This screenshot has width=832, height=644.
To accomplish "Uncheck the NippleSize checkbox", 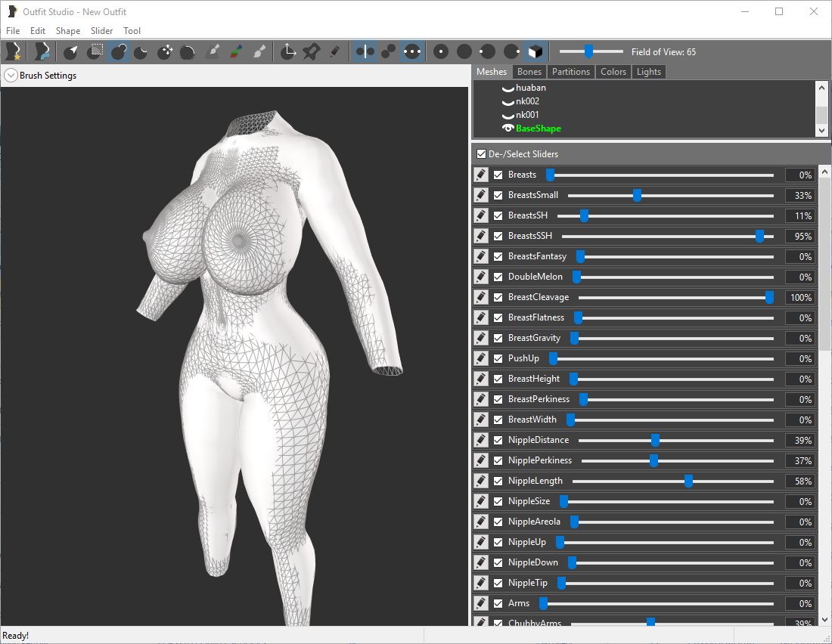I will click(x=498, y=501).
